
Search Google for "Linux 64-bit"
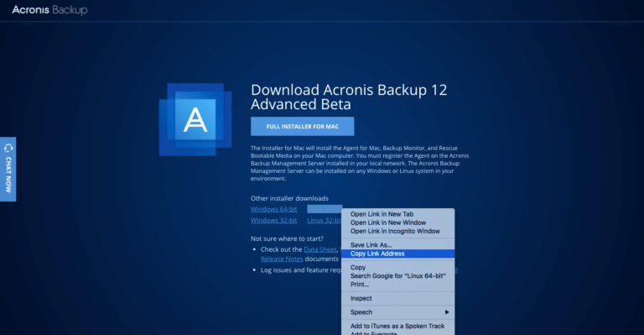pos(398,276)
